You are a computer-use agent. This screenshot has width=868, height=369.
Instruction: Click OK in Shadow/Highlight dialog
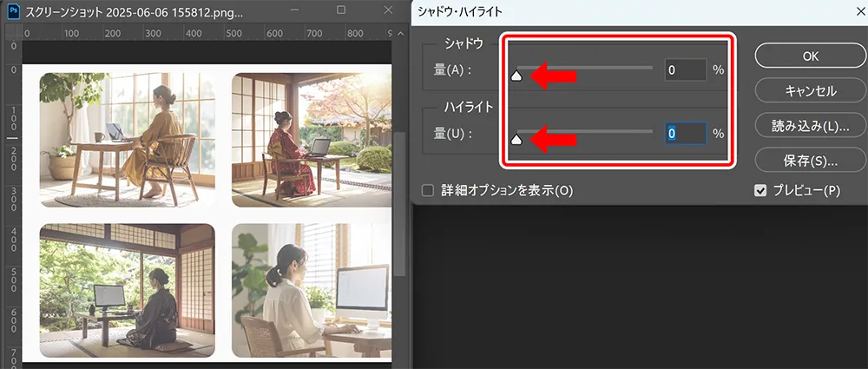click(x=811, y=56)
